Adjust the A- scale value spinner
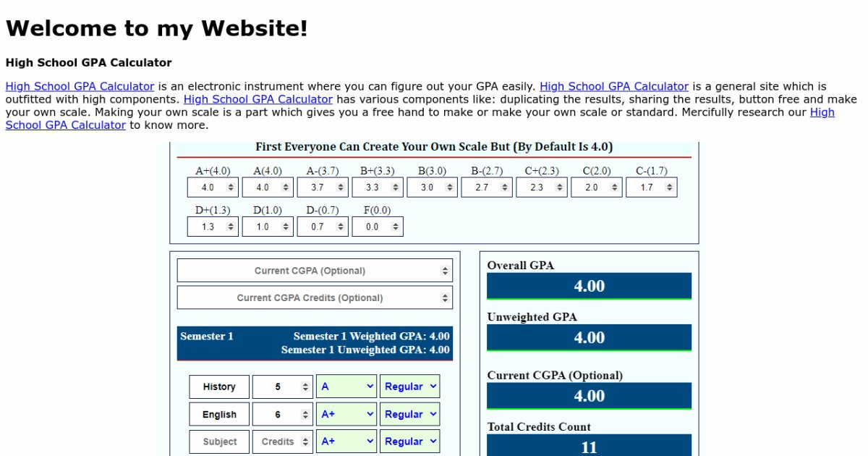Viewport: 868px width, 456px height. (x=341, y=187)
